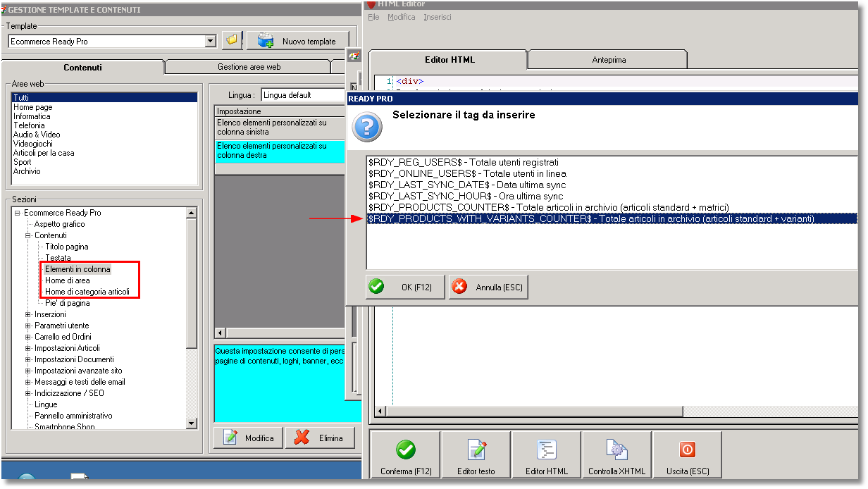Select Elementi in colonna tree item
This screenshot has width=868, height=489.
(x=77, y=269)
